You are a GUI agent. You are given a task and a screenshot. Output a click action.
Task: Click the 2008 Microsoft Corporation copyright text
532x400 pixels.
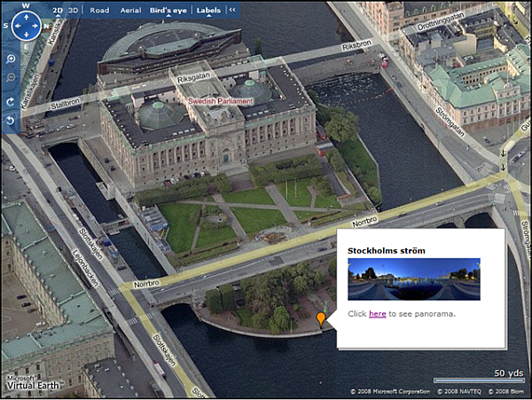[390, 391]
